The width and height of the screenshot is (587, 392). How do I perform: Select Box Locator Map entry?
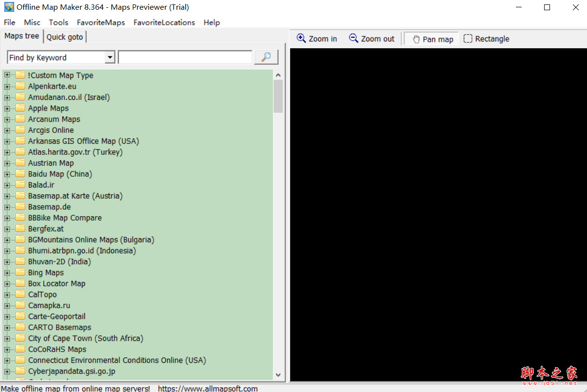point(57,283)
